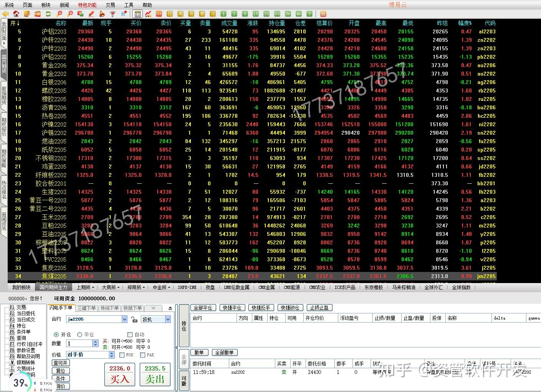This screenshot has height=392, width=541.
Task: Switch to the 夜盘 night session tab
Action: [210, 287]
